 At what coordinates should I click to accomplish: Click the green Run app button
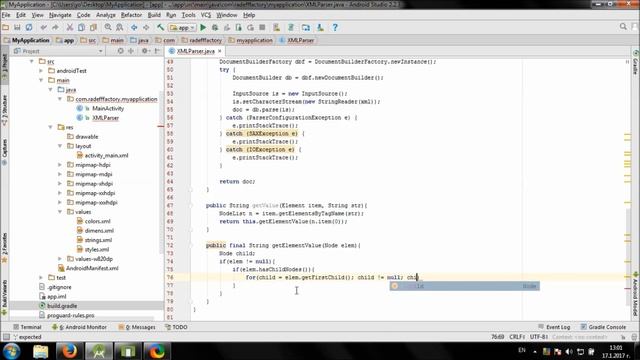pos(203,27)
